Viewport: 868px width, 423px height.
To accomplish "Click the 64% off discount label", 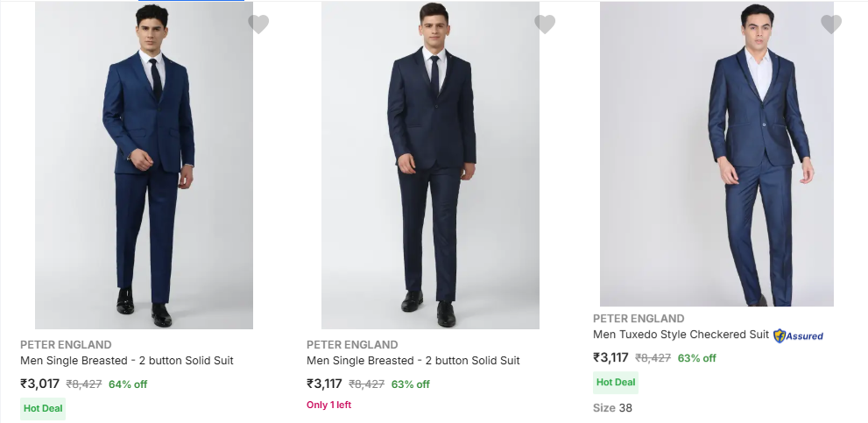I will click(128, 384).
